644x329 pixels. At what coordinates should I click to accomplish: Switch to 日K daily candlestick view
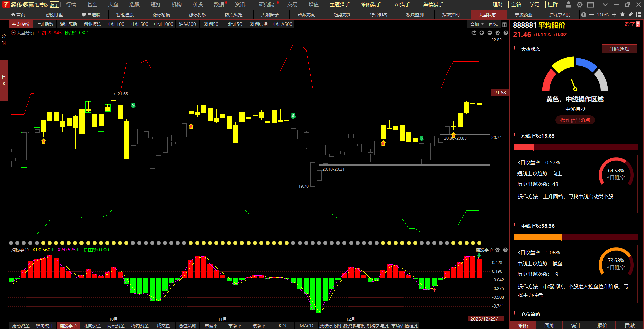[4, 80]
